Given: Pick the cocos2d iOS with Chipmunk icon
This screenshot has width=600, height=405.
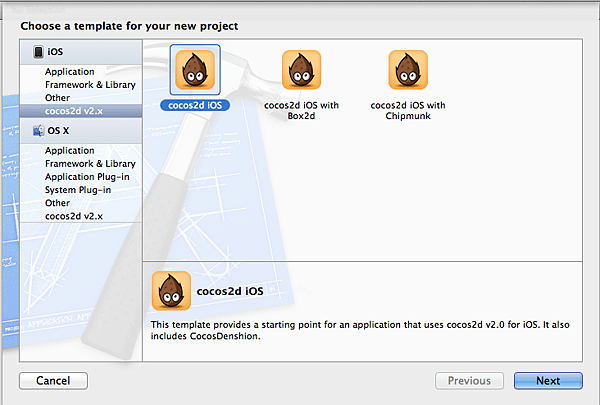Looking at the screenshot, I should pyautogui.click(x=408, y=70).
